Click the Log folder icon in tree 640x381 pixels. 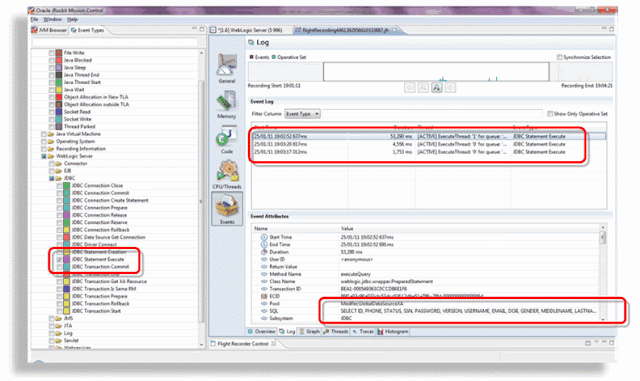pyautogui.click(x=59, y=333)
